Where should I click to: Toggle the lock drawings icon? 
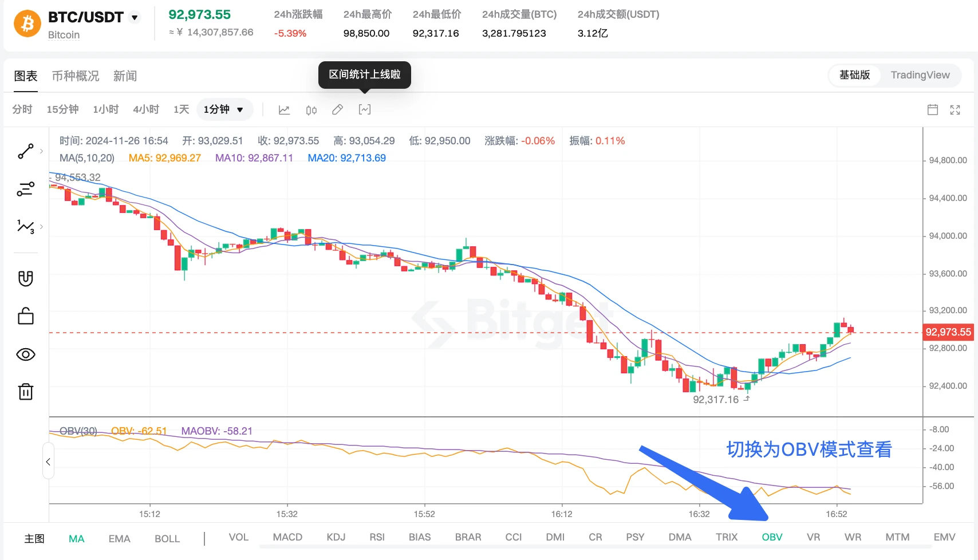click(x=26, y=316)
